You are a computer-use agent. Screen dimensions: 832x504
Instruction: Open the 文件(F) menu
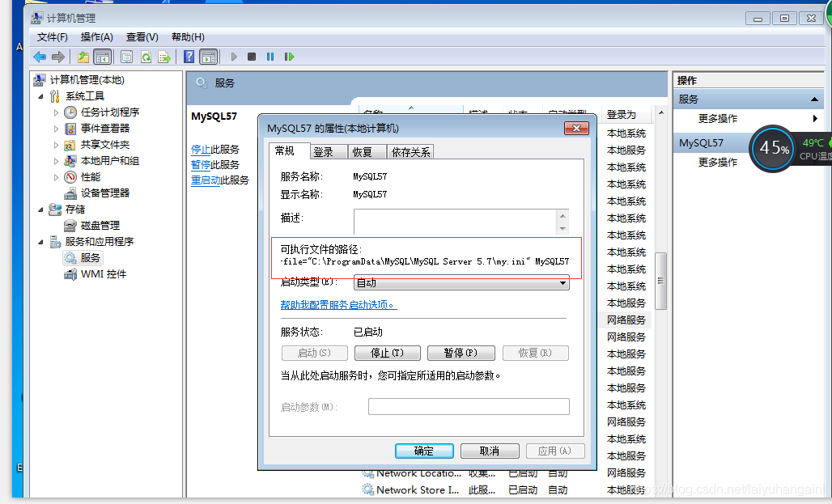[52, 37]
